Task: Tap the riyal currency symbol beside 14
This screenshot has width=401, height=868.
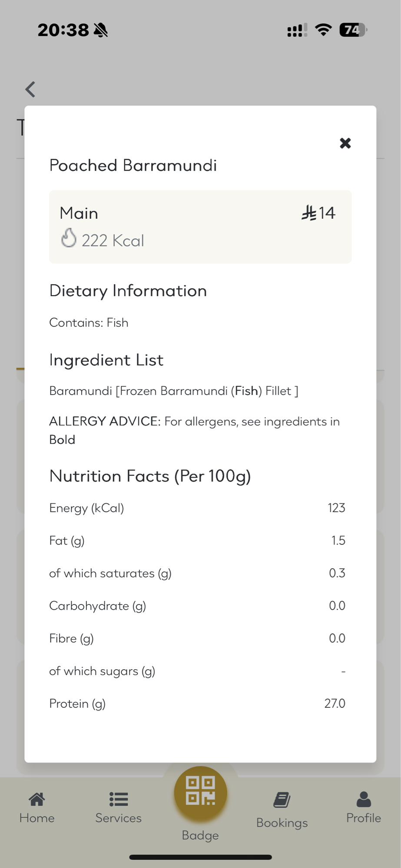Action: pos(309,213)
